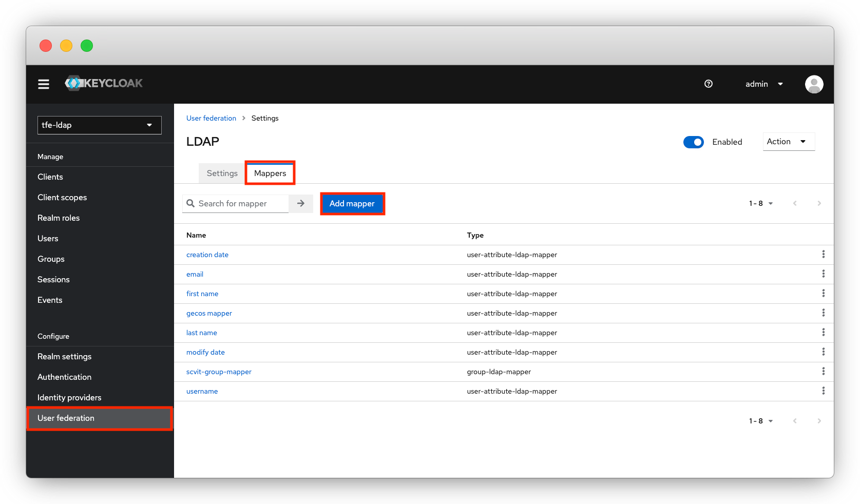The image size is (860, 504).
Task: Open the tfe-ldap realm selector
Action: coord(100,125)
